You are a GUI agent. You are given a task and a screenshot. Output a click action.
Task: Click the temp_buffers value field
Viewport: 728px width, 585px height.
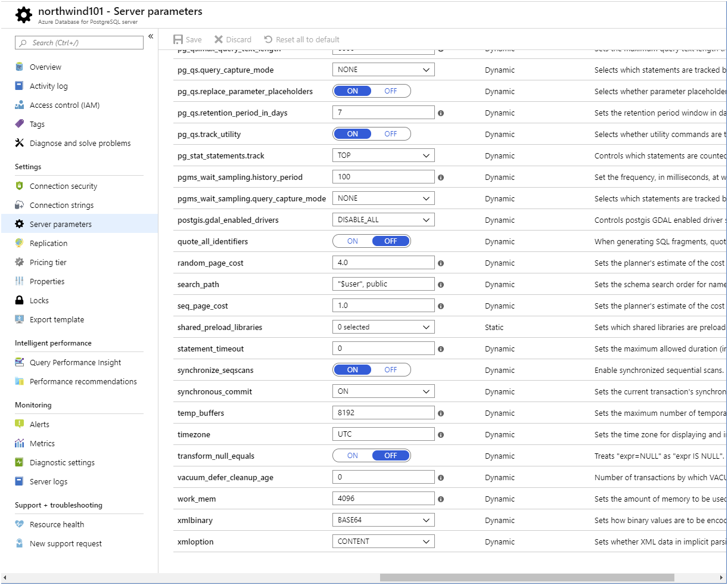click(x=384, y=413)
